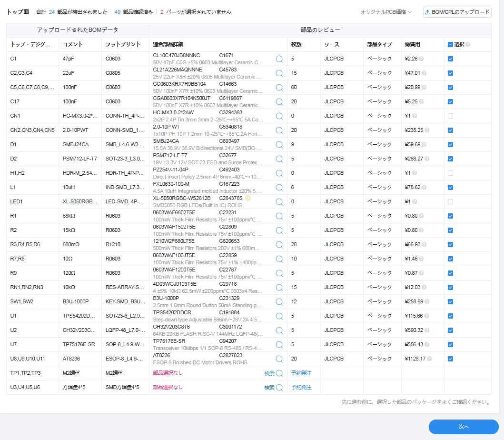504x440 pixels.
Task: Click magnifier in R3,R4,R5,R6 row
Action: click(279, 245)
